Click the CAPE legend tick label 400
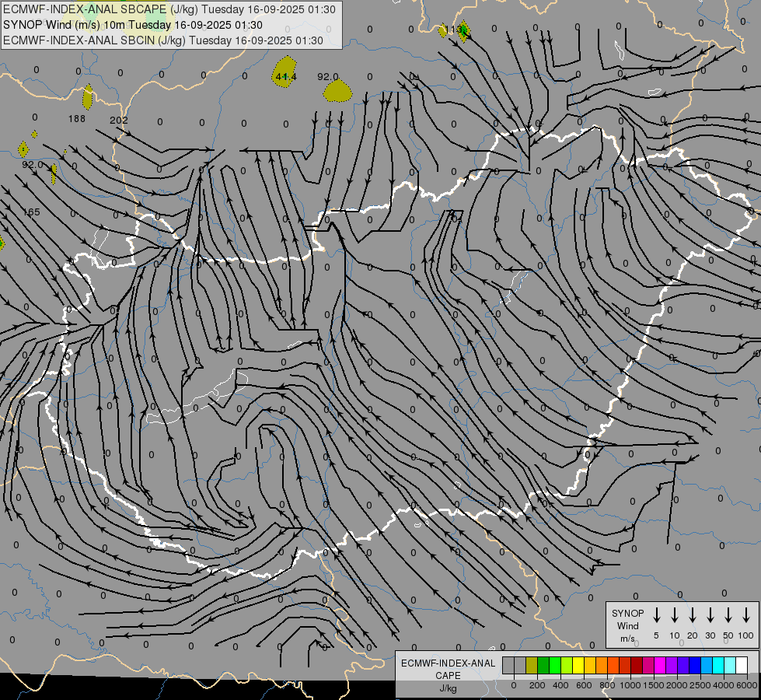 click(x=560, y=685)
